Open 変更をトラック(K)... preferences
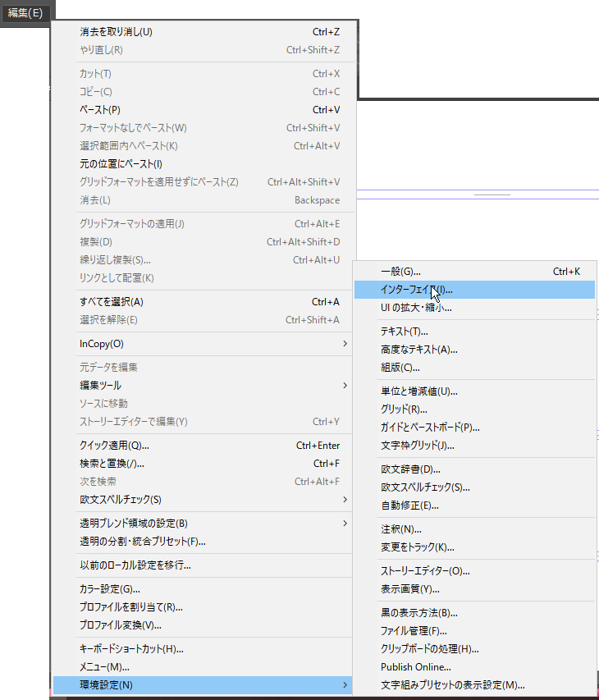Image resolution: width=599 pixels, height=700 pixels. click(475, 547)
